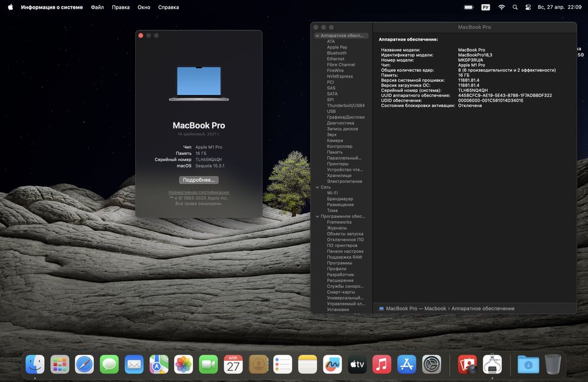
Task: Click the Подробнее… button
Action: coord(199,180)
